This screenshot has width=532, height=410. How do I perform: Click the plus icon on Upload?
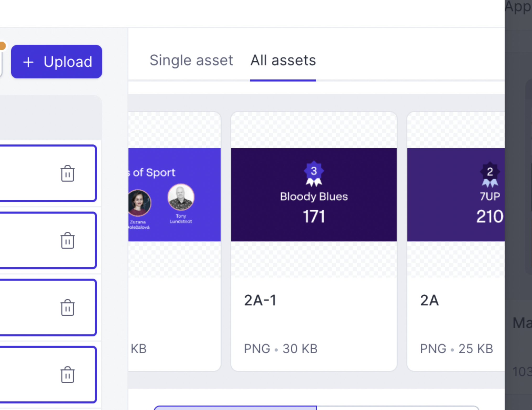point(28,62)
